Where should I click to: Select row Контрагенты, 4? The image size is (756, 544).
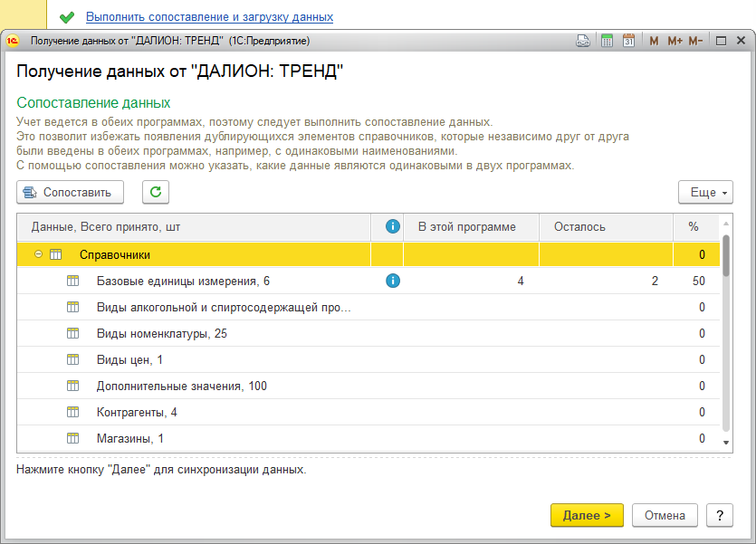click(368, 412)
